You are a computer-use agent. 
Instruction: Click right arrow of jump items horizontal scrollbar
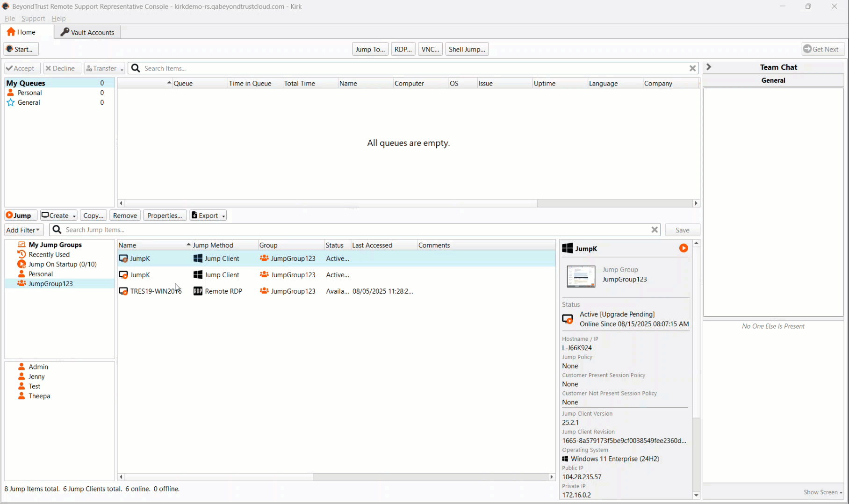point(552,477)
